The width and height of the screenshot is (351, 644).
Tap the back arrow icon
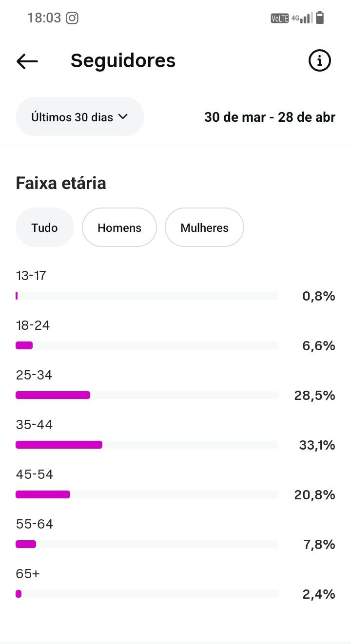(x=27, y=61)
